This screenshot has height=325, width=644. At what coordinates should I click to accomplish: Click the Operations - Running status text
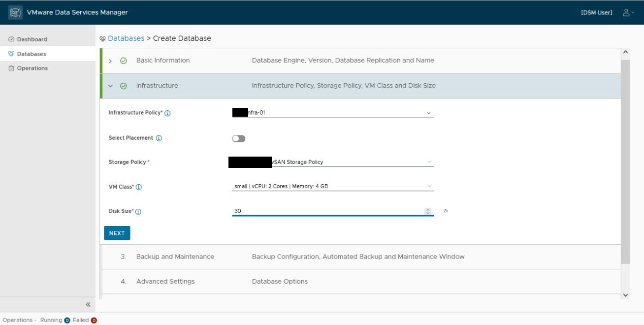(32, 320)
